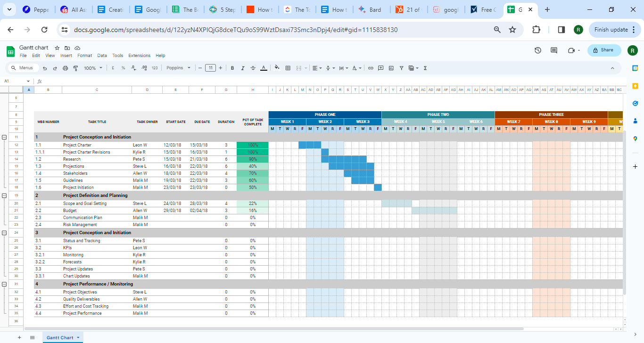Click the Move to folder icon

coord(67,48)
